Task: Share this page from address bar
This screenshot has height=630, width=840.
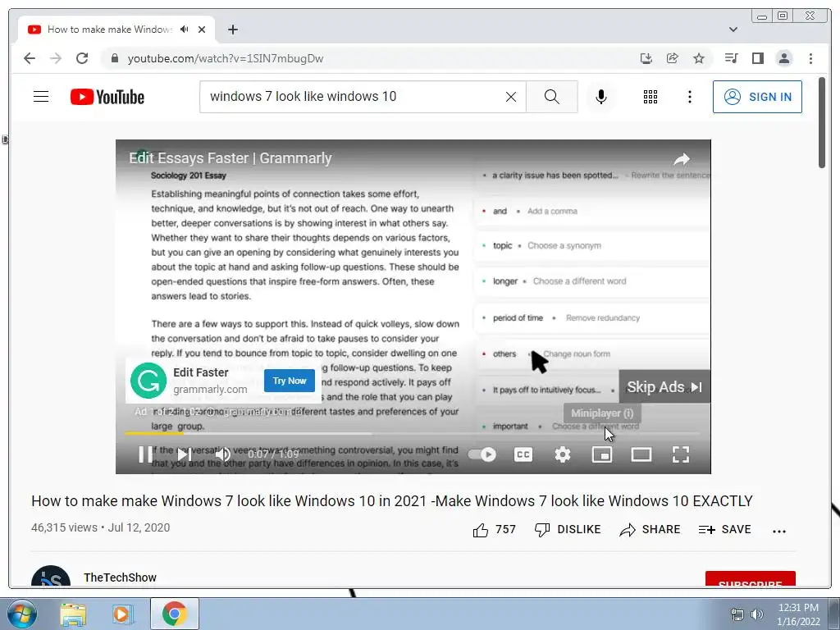Action: 673,58
